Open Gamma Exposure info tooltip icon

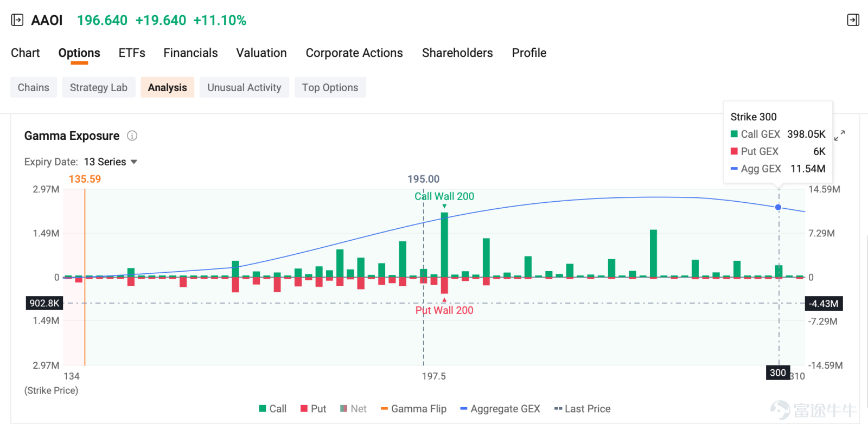[x=132, y=136]
